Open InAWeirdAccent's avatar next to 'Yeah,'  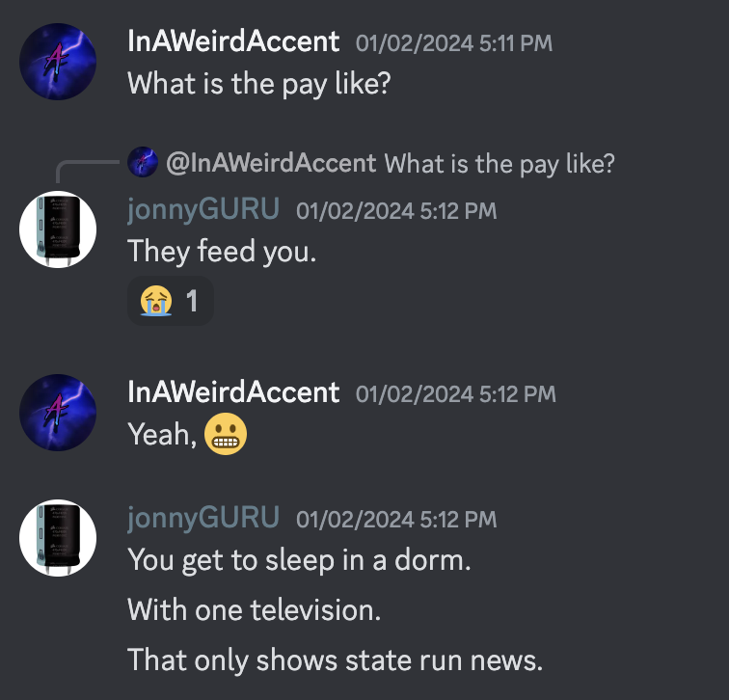(58, 413)
